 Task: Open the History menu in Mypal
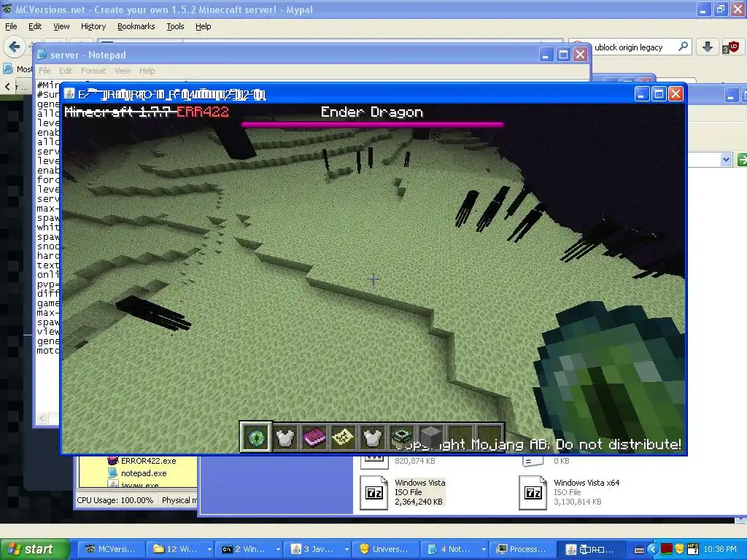[93, 26]
